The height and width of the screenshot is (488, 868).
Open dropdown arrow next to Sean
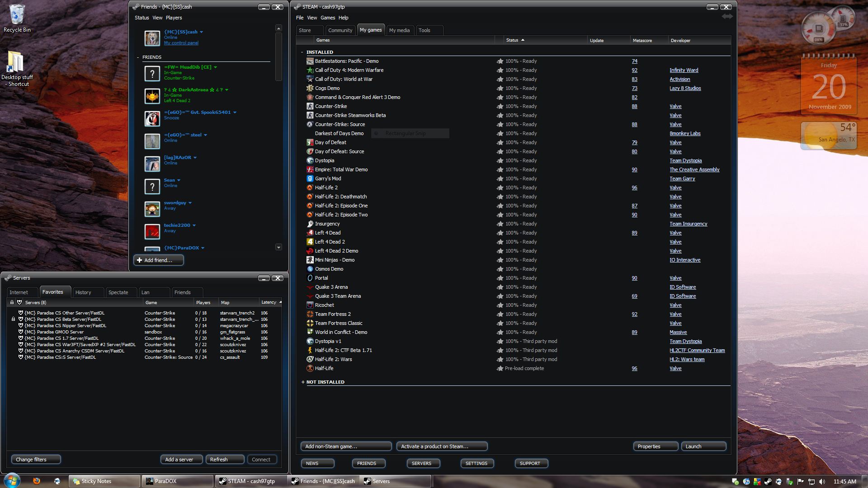coord(179,180)
